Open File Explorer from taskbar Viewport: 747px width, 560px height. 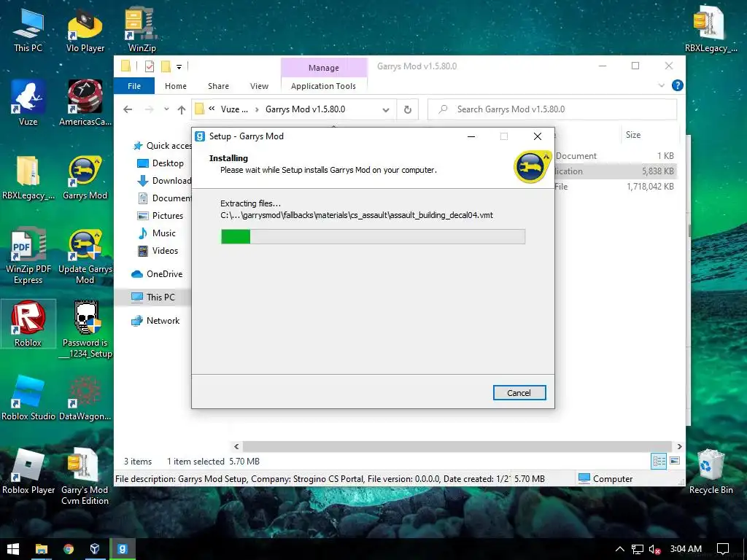tap(42, 549)
